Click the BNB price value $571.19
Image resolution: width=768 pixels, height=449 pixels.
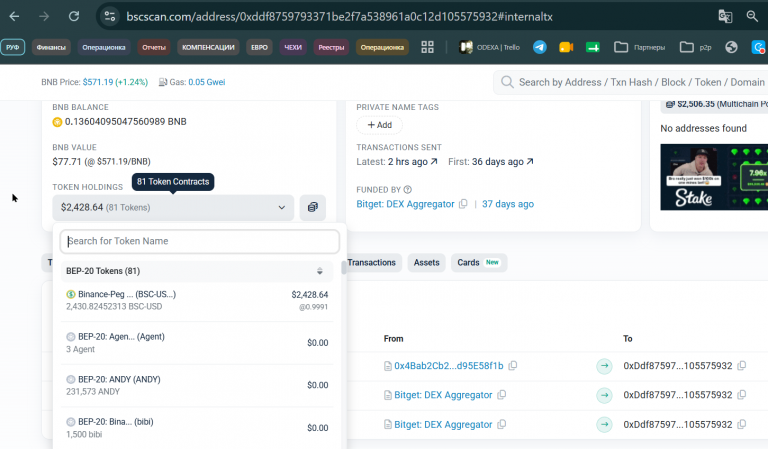click(x=97, y=82)
